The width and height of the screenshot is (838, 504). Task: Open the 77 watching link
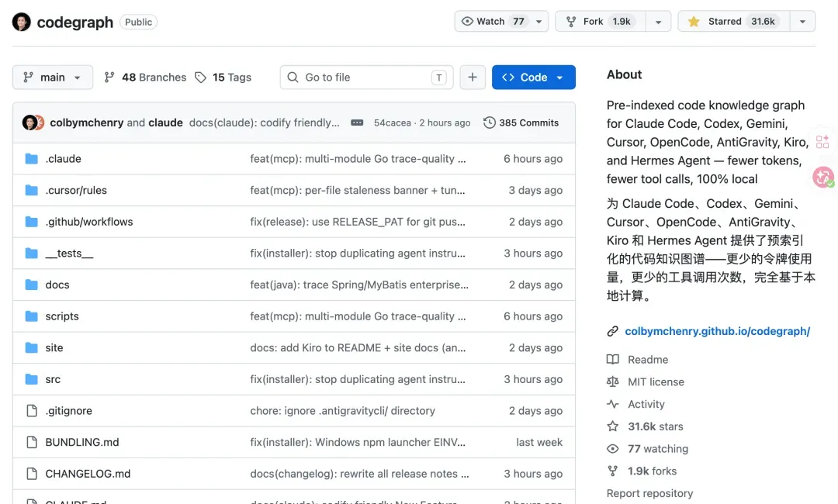click(x=658, y=449)
